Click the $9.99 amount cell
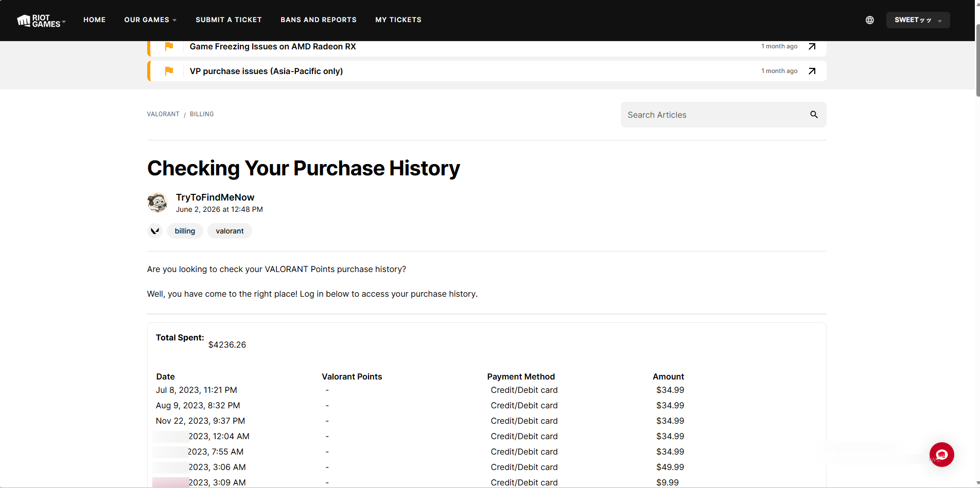Viewport: 980px width, 488px height. [x=668, y=482]
